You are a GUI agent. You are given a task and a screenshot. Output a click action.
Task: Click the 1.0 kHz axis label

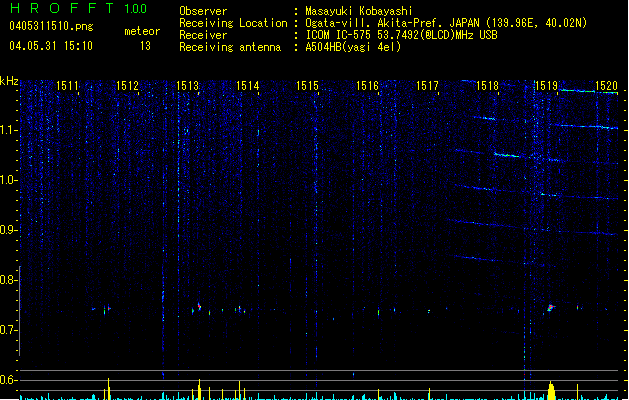tap(9, 180)
